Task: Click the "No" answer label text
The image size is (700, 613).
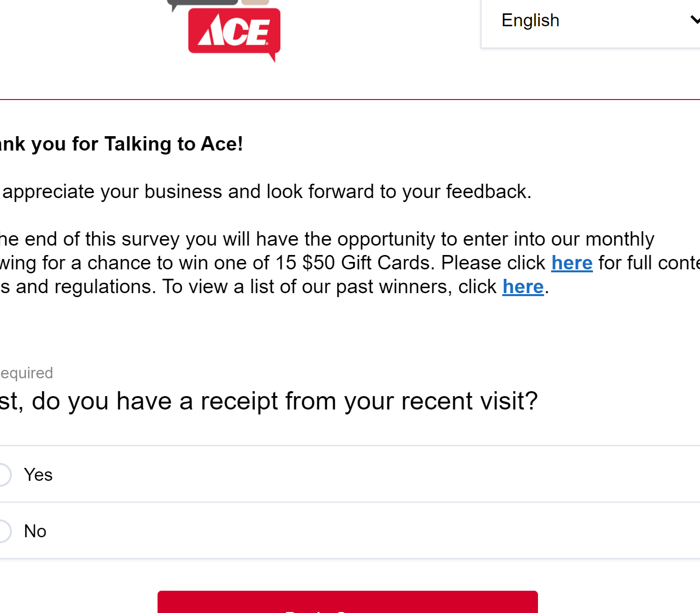Action: [35, 531]
